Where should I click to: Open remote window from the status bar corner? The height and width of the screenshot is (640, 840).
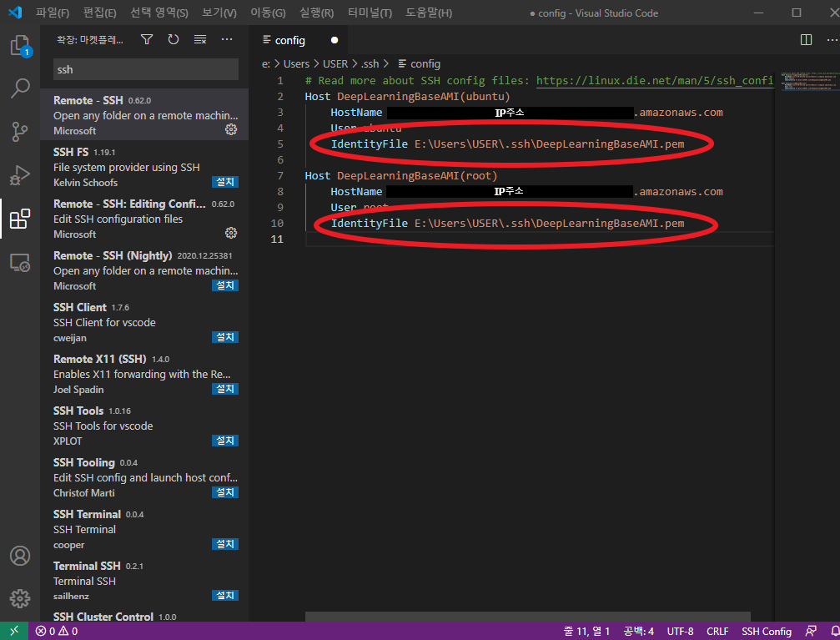[14, 631]
